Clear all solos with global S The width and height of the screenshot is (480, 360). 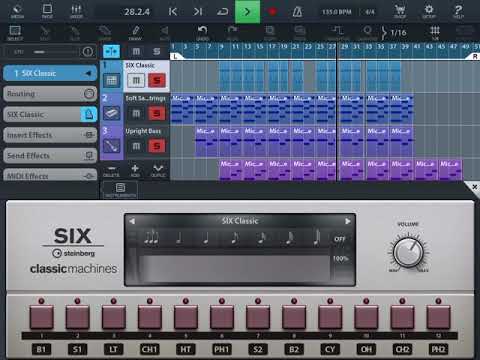[x=157, y=51]
